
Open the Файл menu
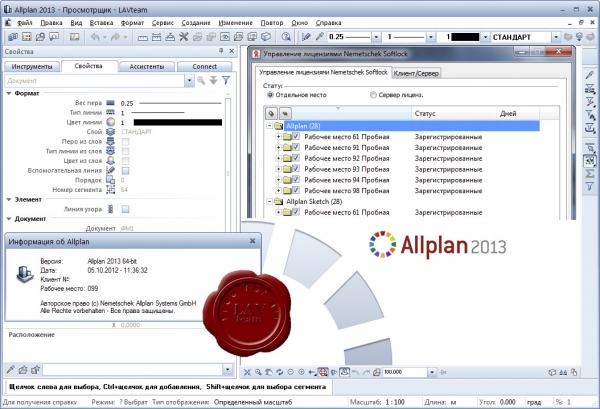(24, 23)
